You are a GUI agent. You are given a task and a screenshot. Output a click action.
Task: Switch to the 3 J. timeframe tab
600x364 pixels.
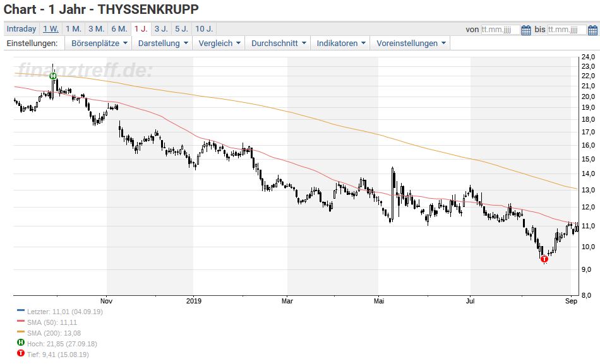161,29
